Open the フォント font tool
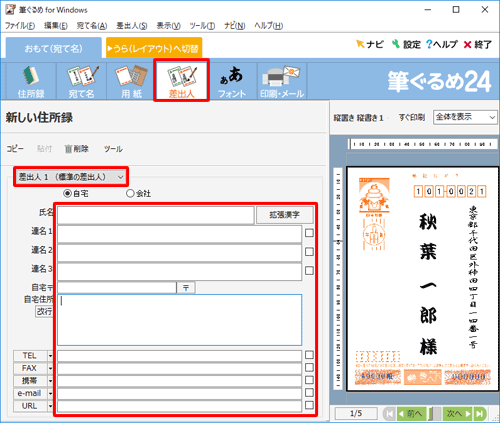This screenshot has width=500, height=423. (232, 81)
